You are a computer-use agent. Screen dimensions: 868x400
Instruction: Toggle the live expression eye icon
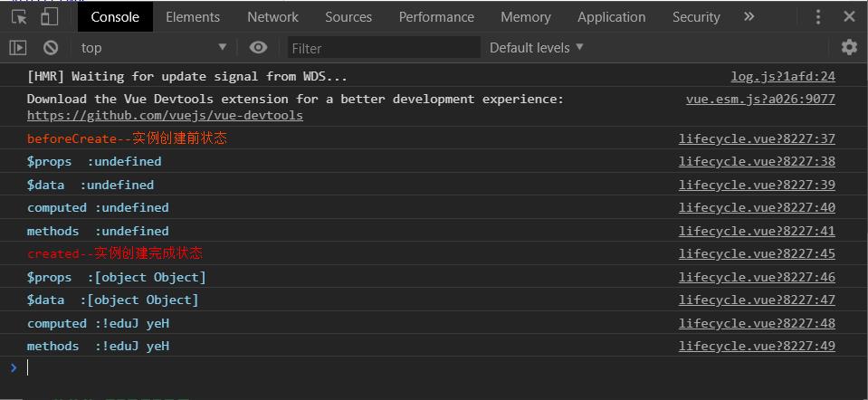tap(259, 47)
